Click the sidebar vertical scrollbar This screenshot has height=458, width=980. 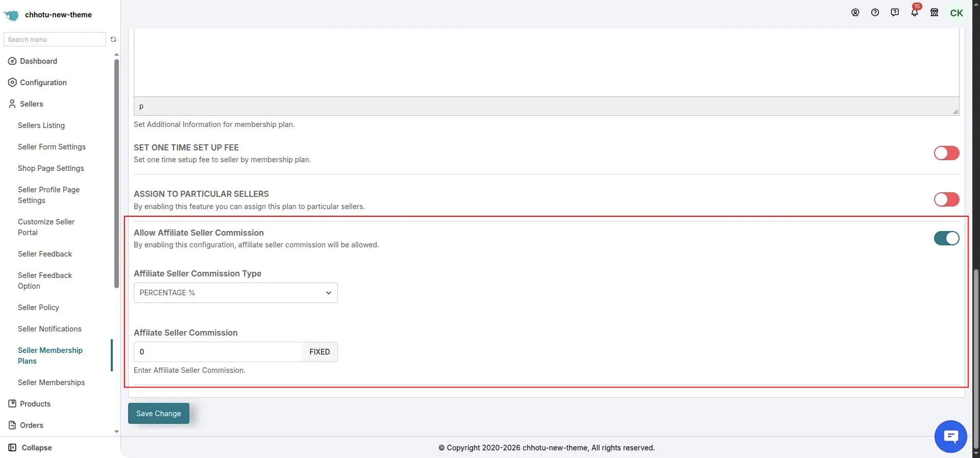[116, 173]
